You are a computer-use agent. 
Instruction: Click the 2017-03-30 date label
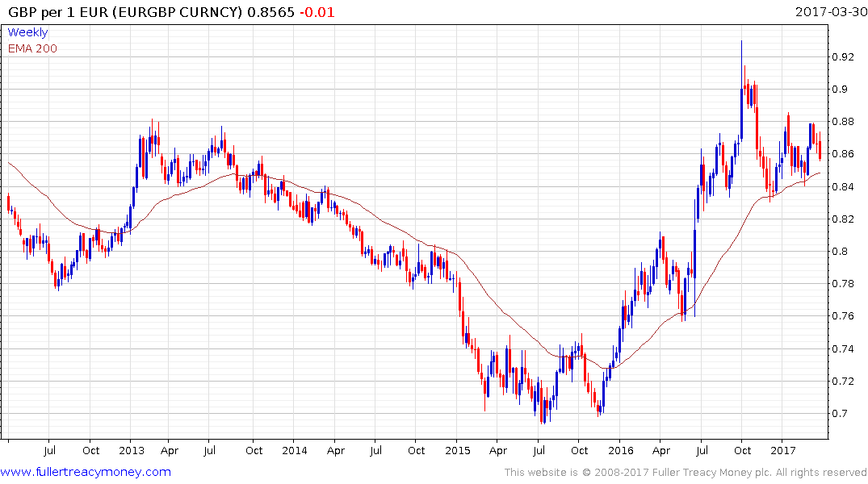[831, 11]
